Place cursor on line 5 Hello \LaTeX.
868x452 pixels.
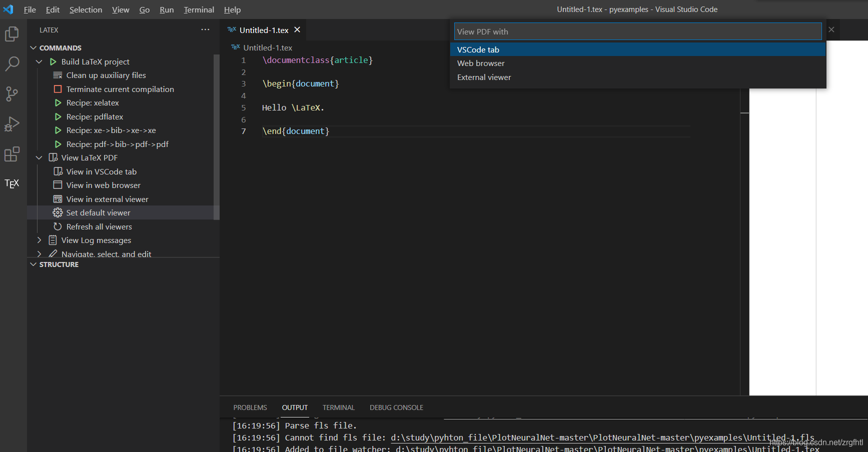point(293,107)
